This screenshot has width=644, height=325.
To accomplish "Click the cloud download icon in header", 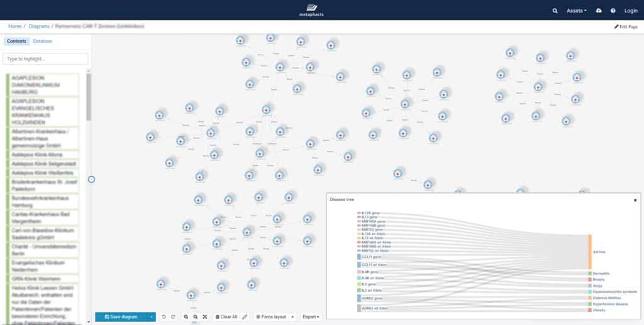I will (598, 11).
